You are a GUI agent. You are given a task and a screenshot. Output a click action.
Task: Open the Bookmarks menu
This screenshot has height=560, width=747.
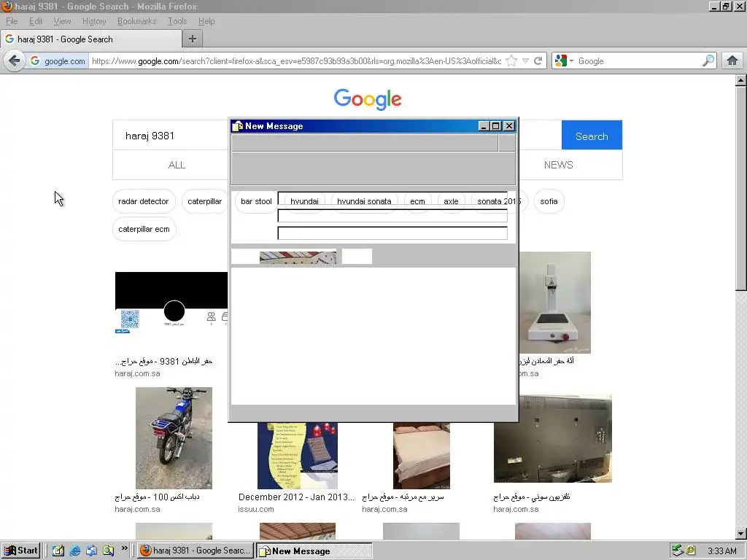tap(136, 21)
